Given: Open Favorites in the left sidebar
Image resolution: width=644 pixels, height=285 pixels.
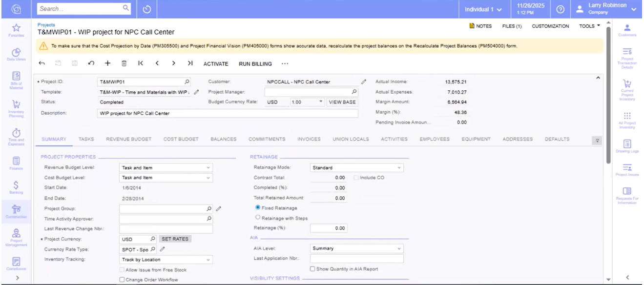Looking at the screenshot, I should [x=16, y=29].
